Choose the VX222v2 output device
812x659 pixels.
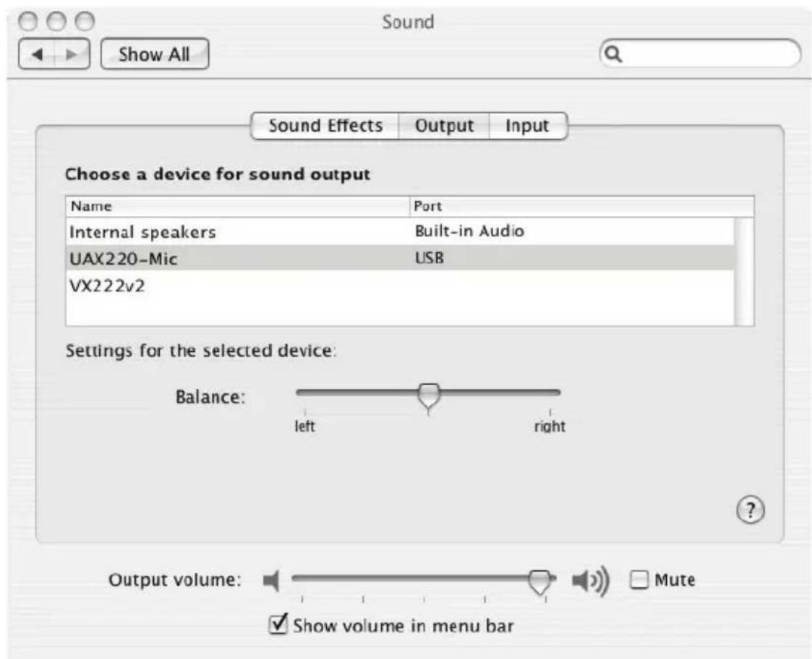coord(400,285)
